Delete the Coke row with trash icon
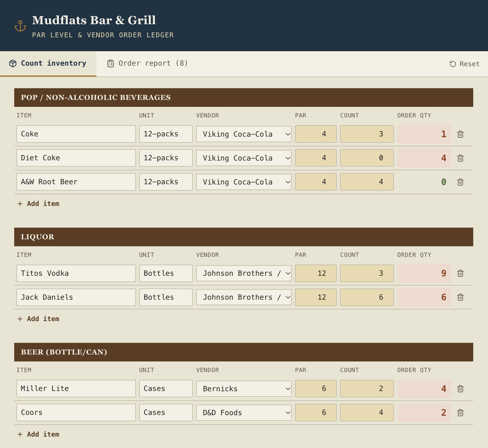The height and width of the screenshot is (448, 488). tap(460, 134)
